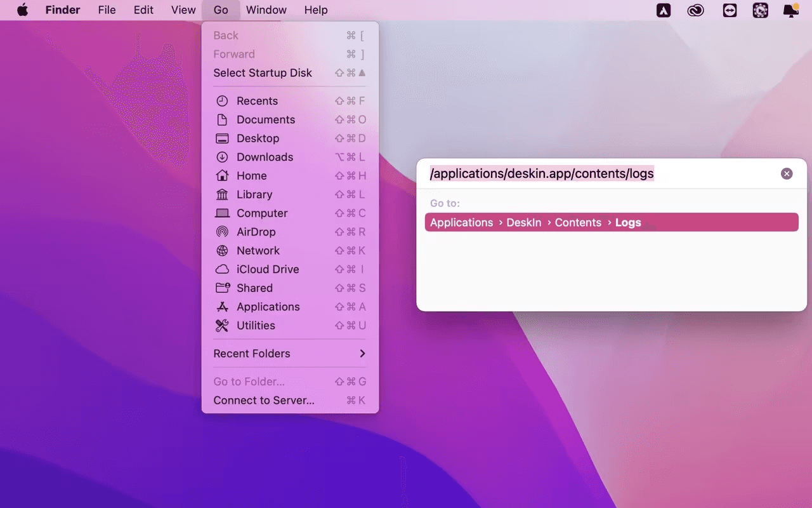The height and width of the screenshot is (508, 812).
Task: Close the open Go menu
Action: click(221, 10)
